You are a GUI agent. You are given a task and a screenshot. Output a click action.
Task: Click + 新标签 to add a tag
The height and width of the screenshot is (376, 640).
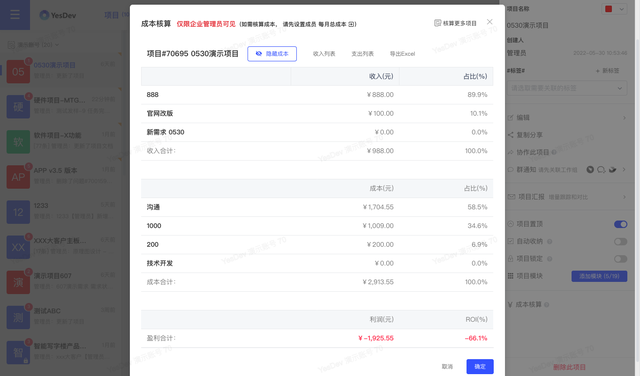[x=607, y=71]
